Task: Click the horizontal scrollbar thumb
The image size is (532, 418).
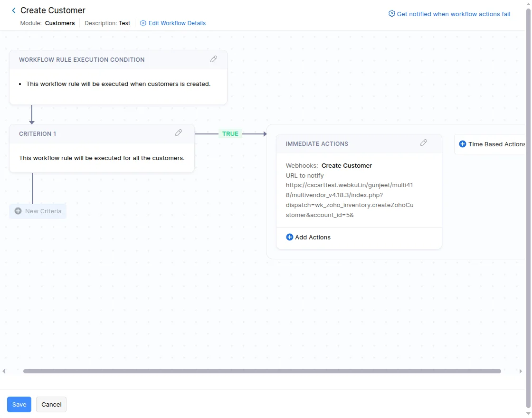Action: (x=262, y=371)
